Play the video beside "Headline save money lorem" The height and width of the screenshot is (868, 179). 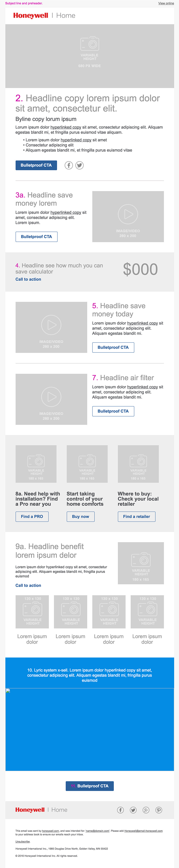128,214
